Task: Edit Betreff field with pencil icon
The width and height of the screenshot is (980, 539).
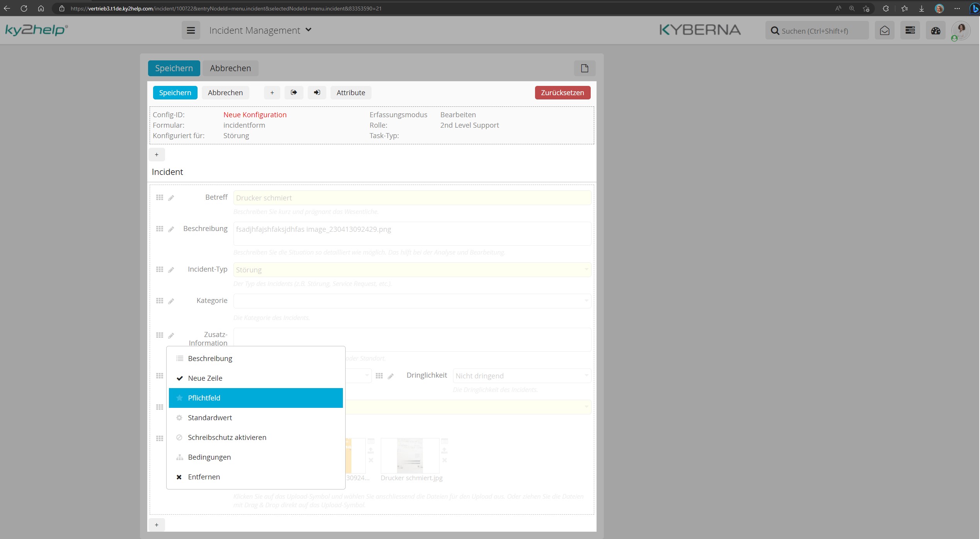Action: coord(171,198)
